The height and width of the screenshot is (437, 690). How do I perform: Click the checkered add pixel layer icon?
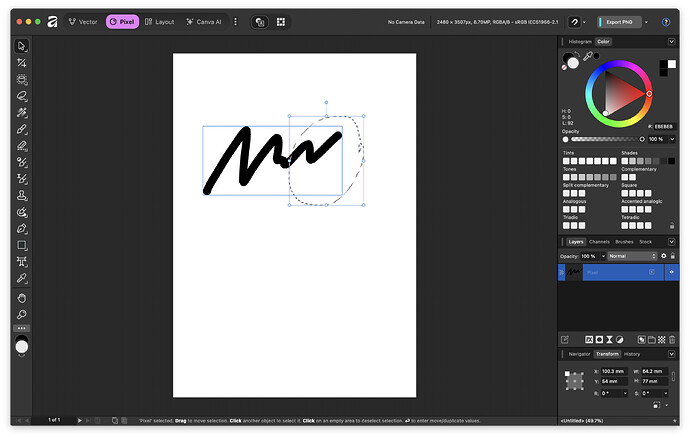point(662,340)
